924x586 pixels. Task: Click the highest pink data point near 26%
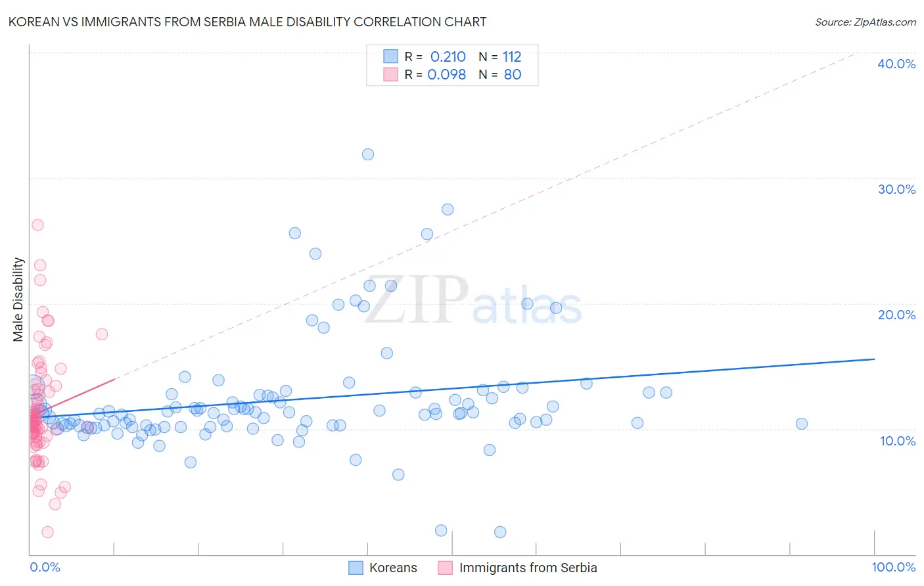(x=38, y=225)
